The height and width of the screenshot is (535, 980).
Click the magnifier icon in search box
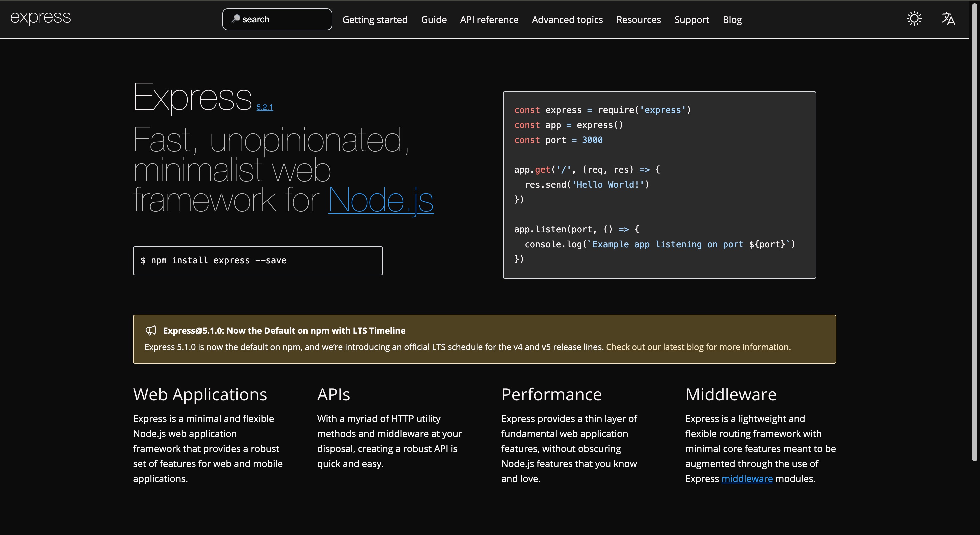[235, 19]
